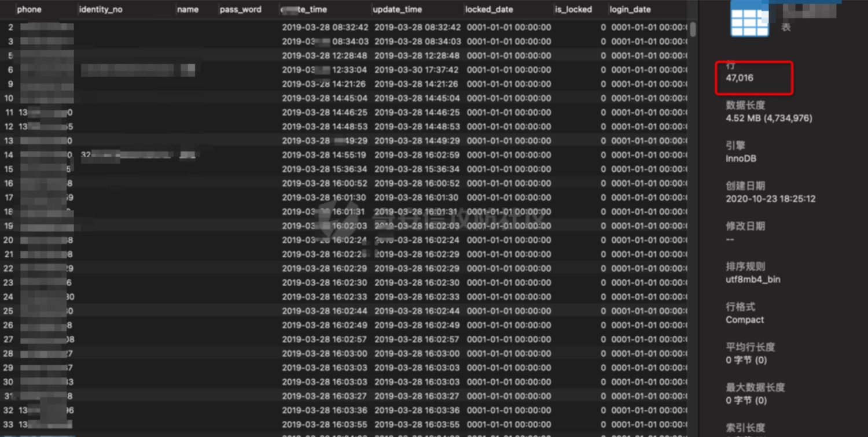Screen dimensions: 868x437
Task: Click the update_time column header
Action: [398, 9]
